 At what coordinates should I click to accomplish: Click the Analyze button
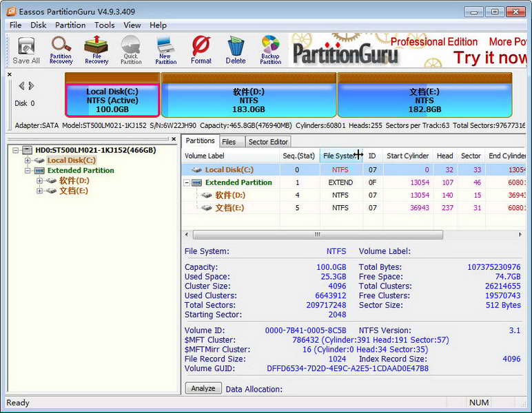click(203, 388)
